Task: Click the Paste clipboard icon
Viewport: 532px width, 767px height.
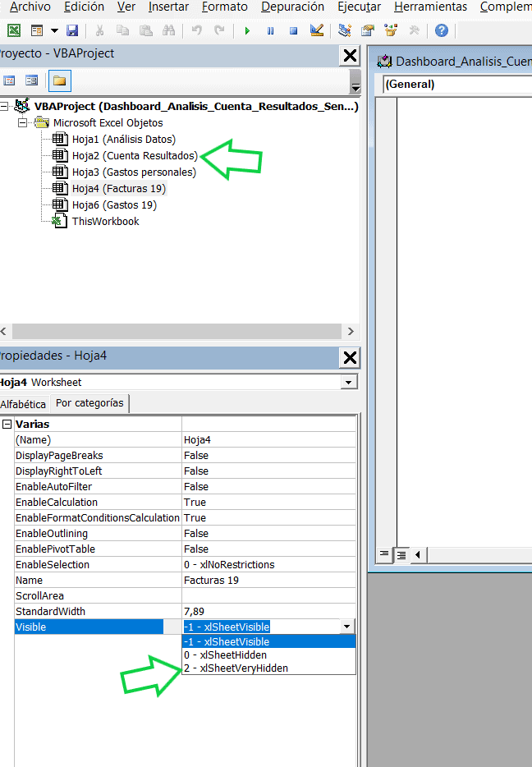Action: tap(145, 31)
